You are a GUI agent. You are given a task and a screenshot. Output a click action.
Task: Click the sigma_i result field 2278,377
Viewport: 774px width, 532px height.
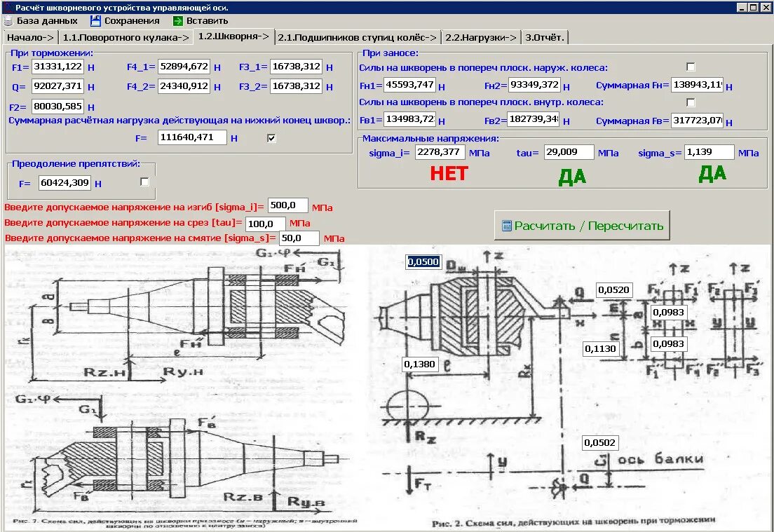click(440, 153)
